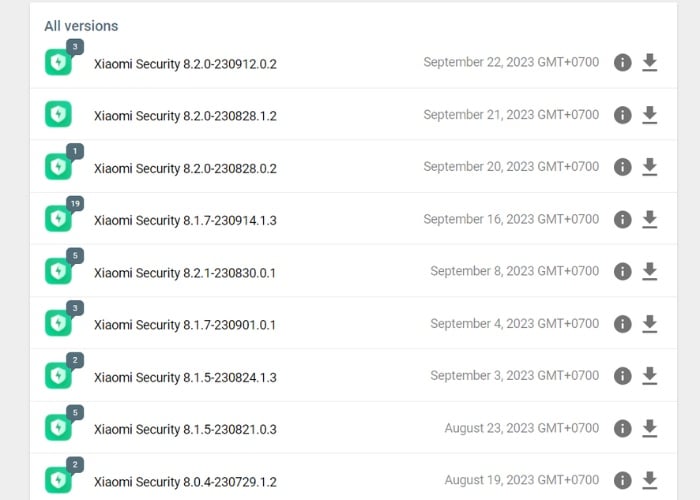Download Xiaomi Security 8.2.0-230828.1.2
Viewport: 700px width, 500px height.
650,115
